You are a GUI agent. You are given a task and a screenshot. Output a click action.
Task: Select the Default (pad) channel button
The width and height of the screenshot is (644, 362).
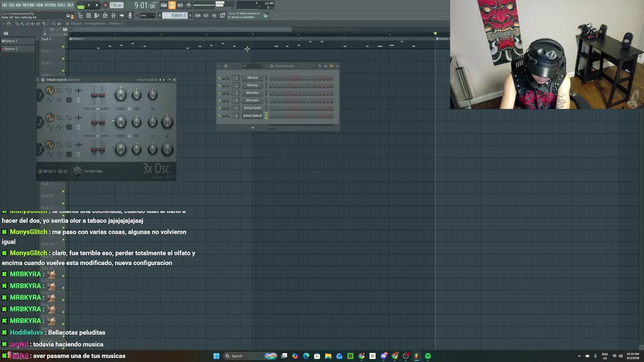click(253, 108)
